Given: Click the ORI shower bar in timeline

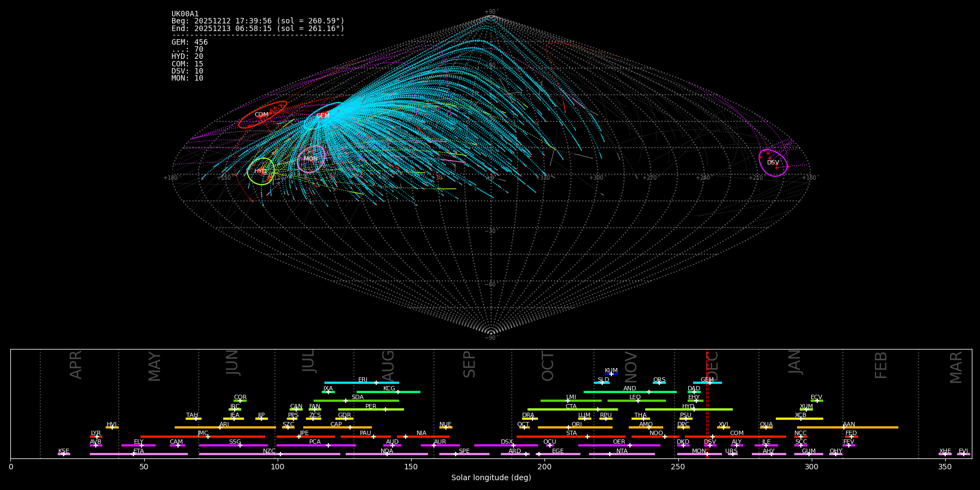Looking at the screenshot, I should coord(575,427).
